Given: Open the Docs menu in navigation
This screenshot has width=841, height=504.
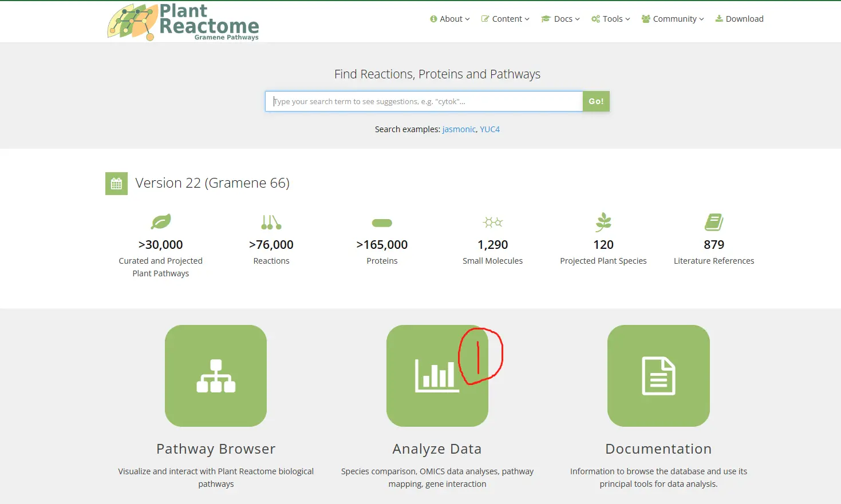Looking at the screenshot, I should pyautogui.click(x=561, y=19).
